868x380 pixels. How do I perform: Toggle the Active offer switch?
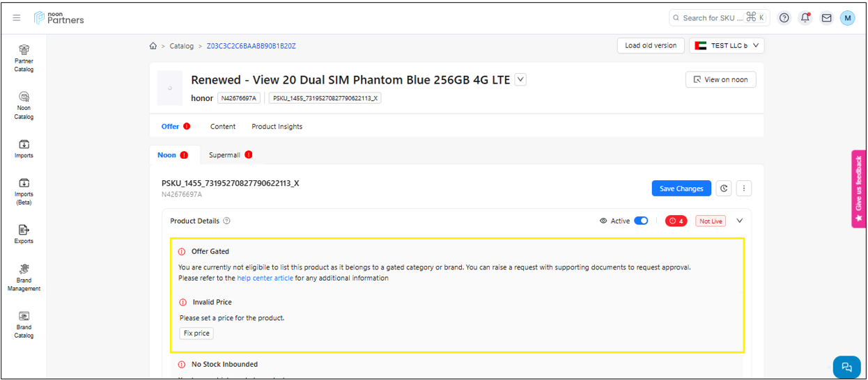(641, 221)
